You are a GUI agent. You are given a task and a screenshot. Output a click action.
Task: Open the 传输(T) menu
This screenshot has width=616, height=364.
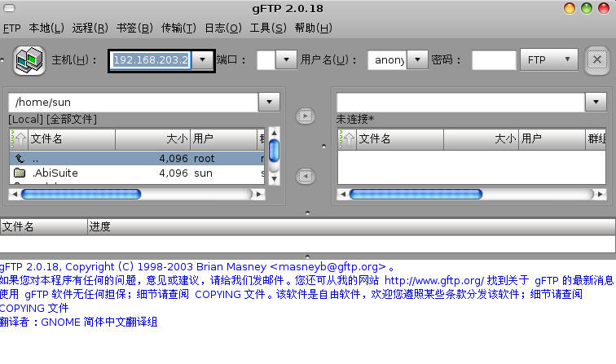[178, 29]
